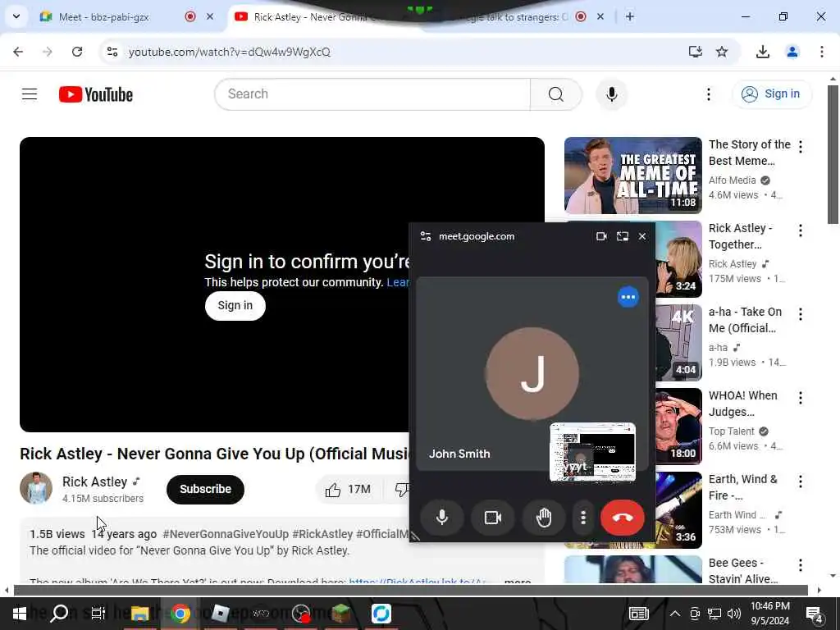Click Sign in button at top right
This screenshot has height=630, width=840.
pos(771,94)
